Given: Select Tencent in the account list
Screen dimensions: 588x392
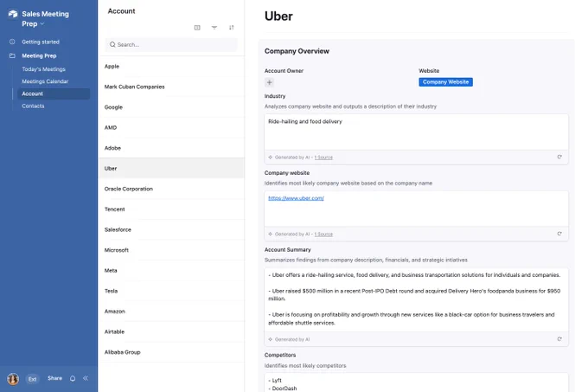Looking at the screenshot, I should coord(171,209).
